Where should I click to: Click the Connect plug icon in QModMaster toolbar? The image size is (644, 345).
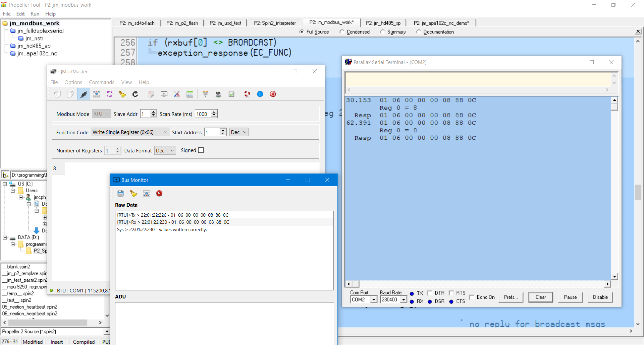click(x=84, y=94)
